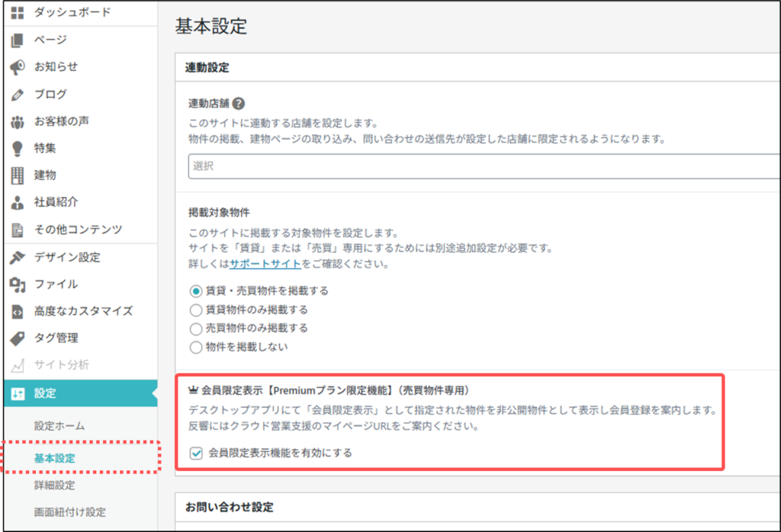
Task: Click the お知らせ megaphone icon
Action: [x=18, y=67]
